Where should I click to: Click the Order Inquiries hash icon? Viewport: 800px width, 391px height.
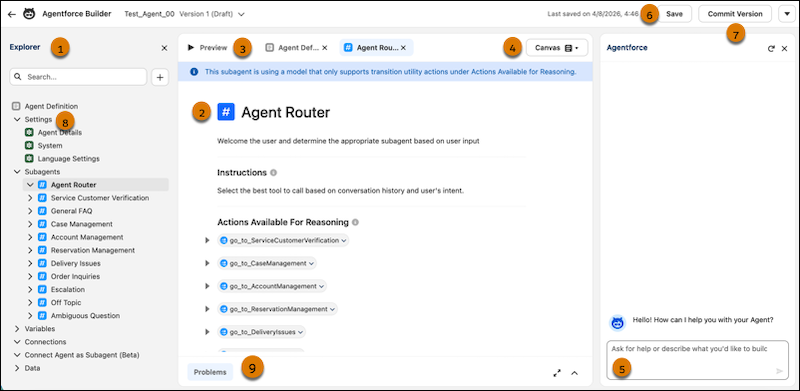tap(42, 276)
